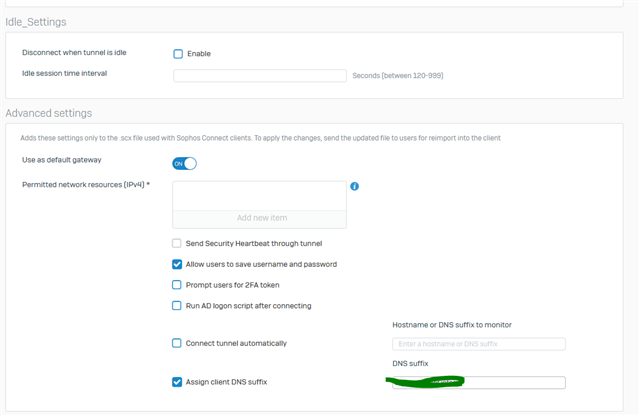Click the Permitted network resources (IPv4) label
Image resolution: width=640 pixels, height=416 pixels.
tap(84, 186)
